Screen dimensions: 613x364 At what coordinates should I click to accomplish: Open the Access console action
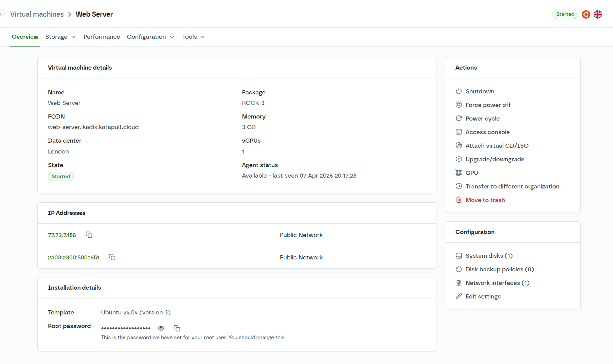[487, 132]
